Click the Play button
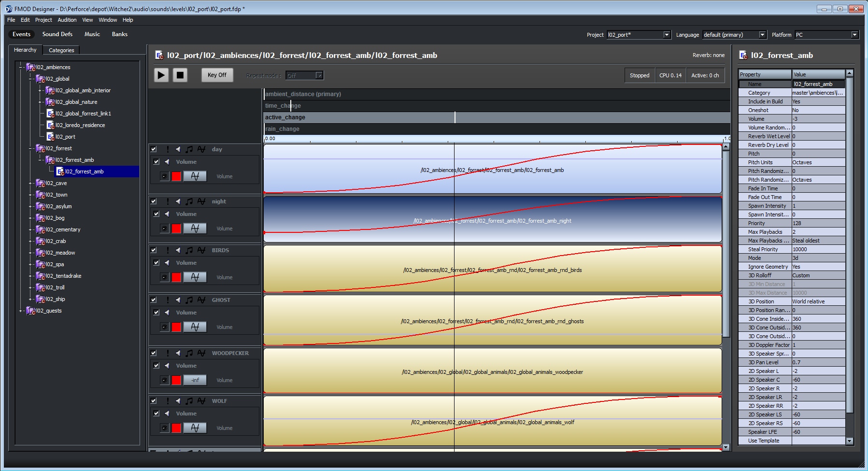Image resolution: width=868 pixels, height=471 pixels. point(161,75)
